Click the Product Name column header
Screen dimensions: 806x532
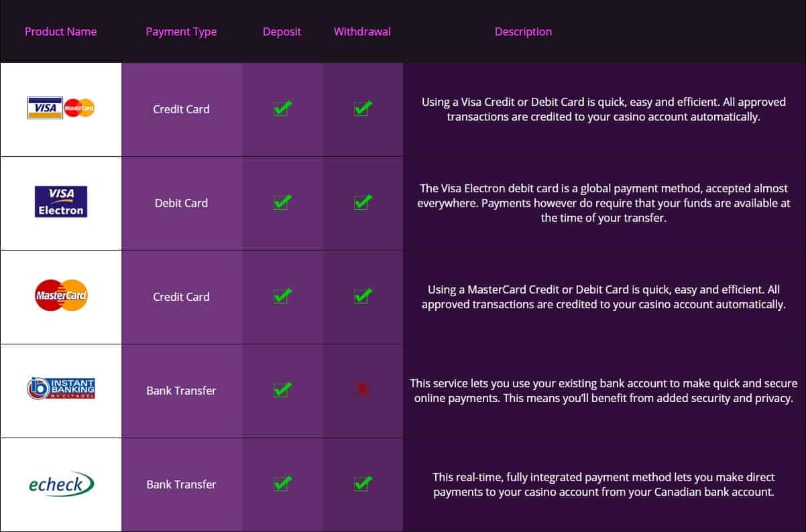click(61, 31)
